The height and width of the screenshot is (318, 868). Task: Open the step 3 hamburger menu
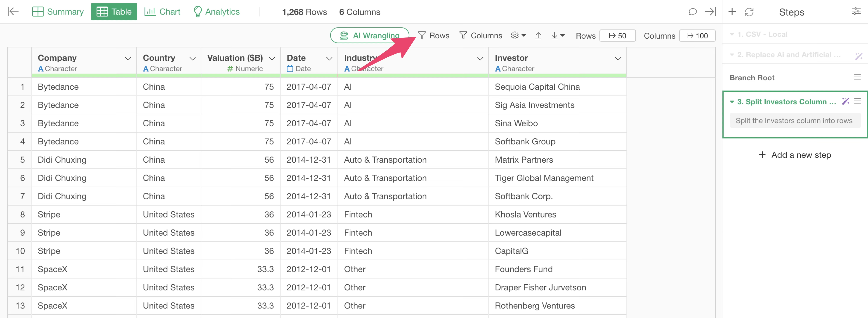[x=857, y=101]
